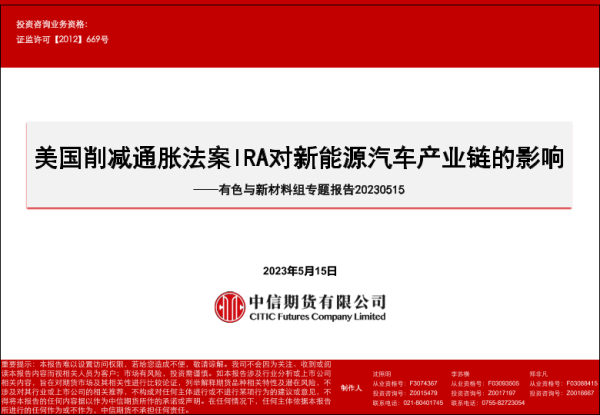Click the CITIC Futures Company Limited text
Screen dimensions: 600x415
coord(318,316)
